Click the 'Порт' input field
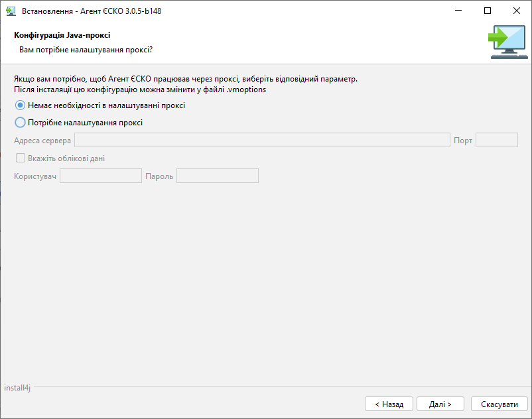Viewport: 532px width, 419px height. (x=497, y=140)
